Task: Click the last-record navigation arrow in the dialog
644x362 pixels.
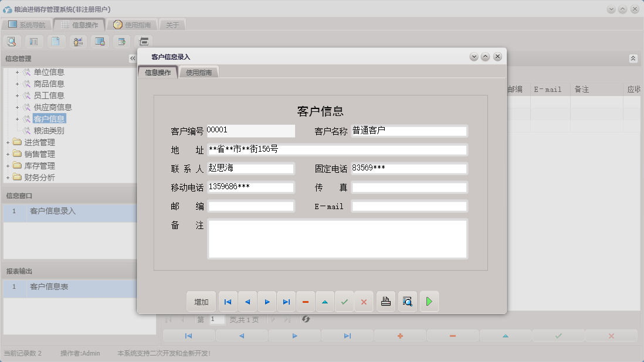Action: [x=286, y=301]
